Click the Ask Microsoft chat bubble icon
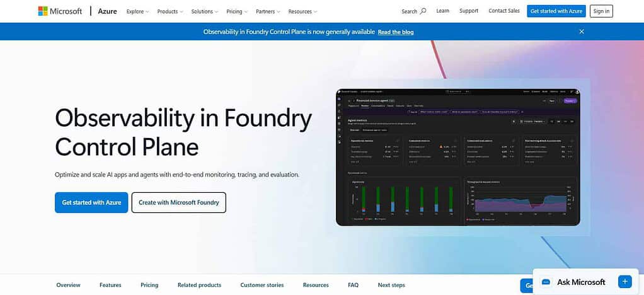644x295 pixels. pos(546,282)
